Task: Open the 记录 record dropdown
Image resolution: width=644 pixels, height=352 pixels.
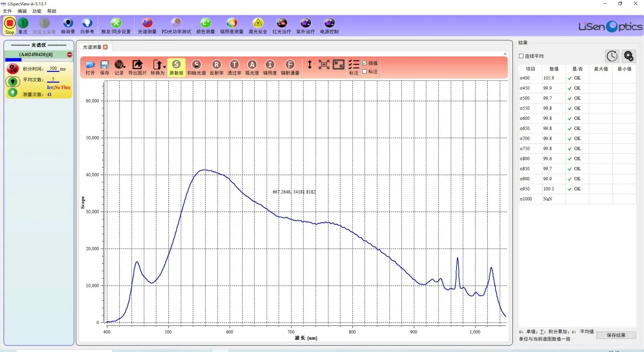Action: pyautogui.click(x=119, y=67)
